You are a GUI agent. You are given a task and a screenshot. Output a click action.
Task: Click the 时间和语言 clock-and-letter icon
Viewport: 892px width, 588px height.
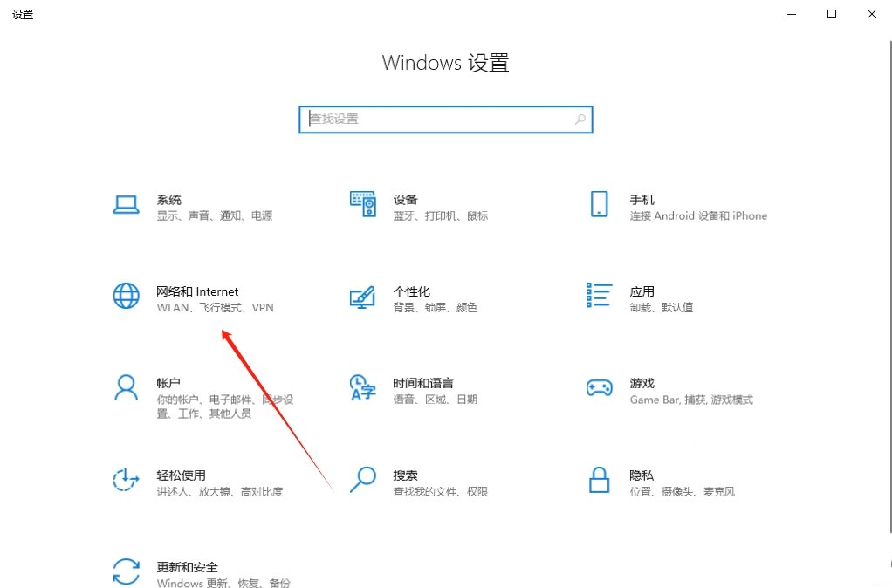pyautogui.click(x=363, y=388)
